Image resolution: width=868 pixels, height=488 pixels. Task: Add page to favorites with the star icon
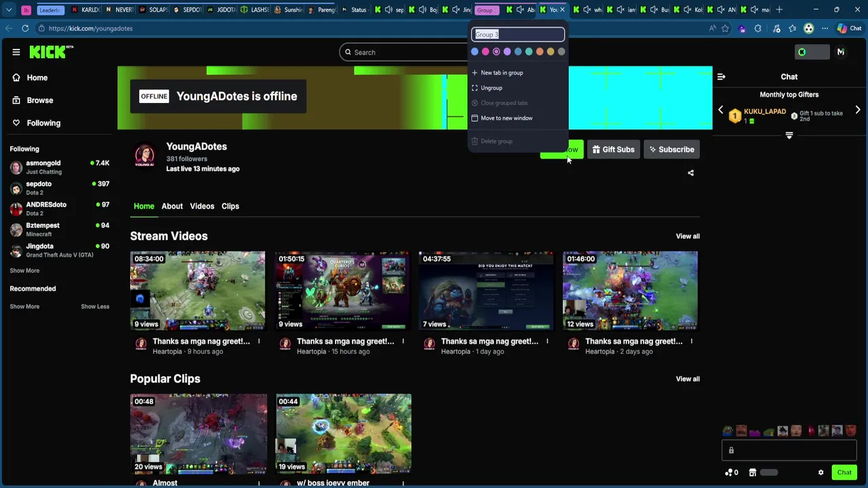[x=725, y=28]
